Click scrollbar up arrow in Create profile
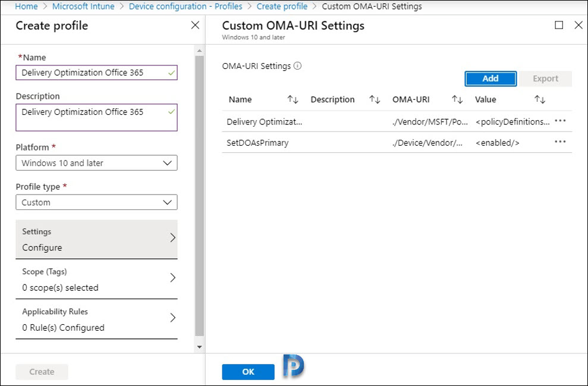The height and width of the screenshot is (386, 588). tap(200, 51)
